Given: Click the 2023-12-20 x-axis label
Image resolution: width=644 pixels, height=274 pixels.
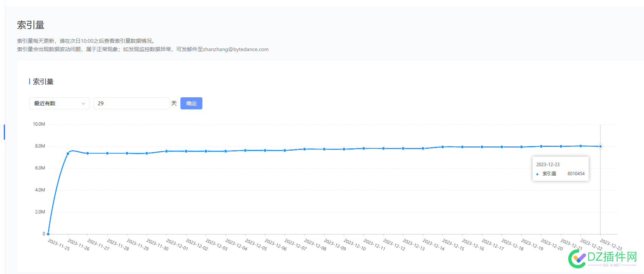Looking at the screenshot, I should 552,244.
